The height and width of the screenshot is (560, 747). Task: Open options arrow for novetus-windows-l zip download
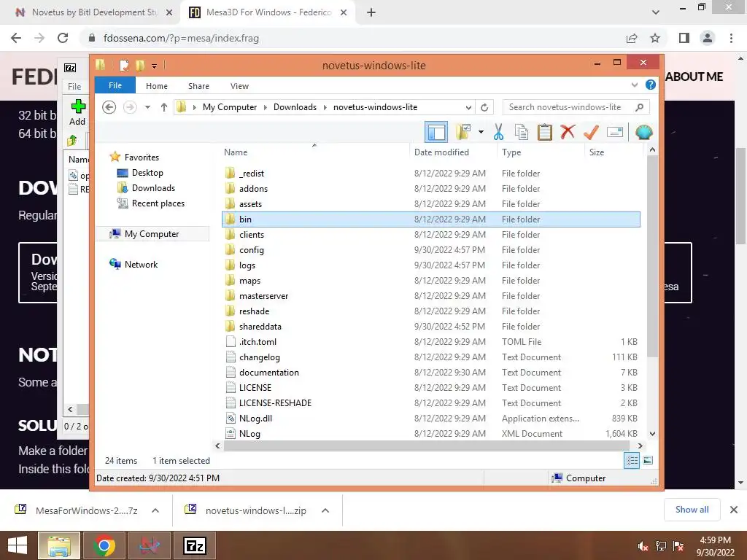pos(325,510)
